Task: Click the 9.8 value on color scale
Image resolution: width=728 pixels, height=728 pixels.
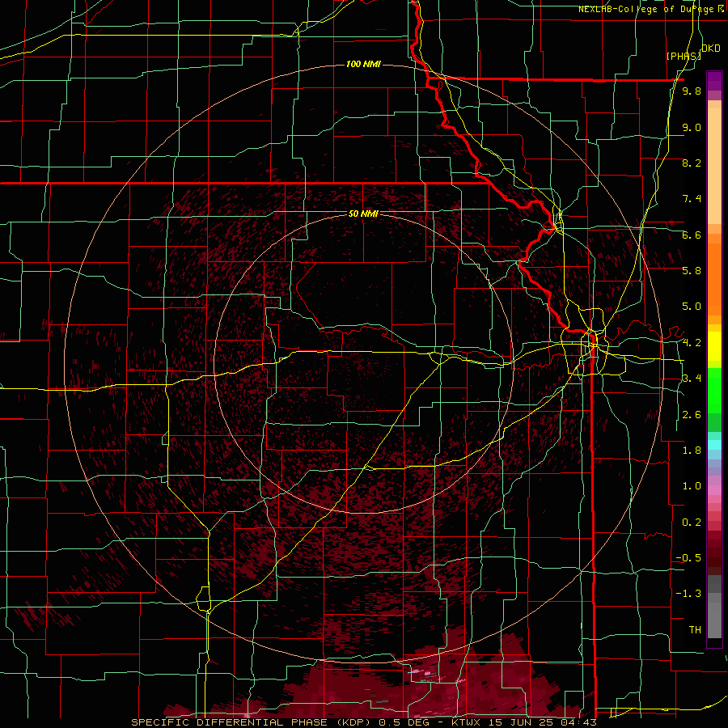Action: (692, 91)
